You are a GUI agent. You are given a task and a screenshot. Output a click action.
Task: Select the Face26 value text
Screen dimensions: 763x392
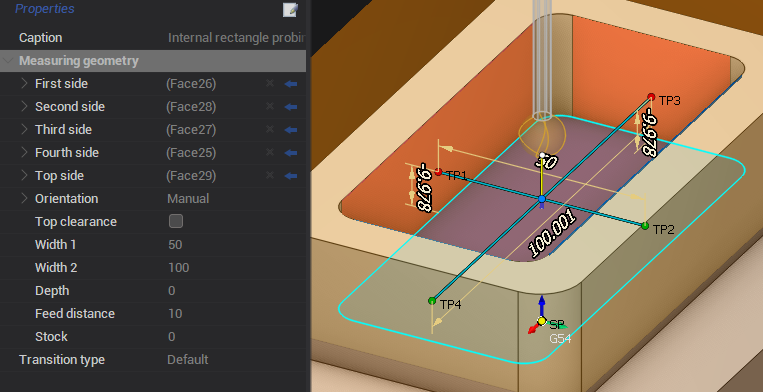pyautogui.click(x=191, y=84)
